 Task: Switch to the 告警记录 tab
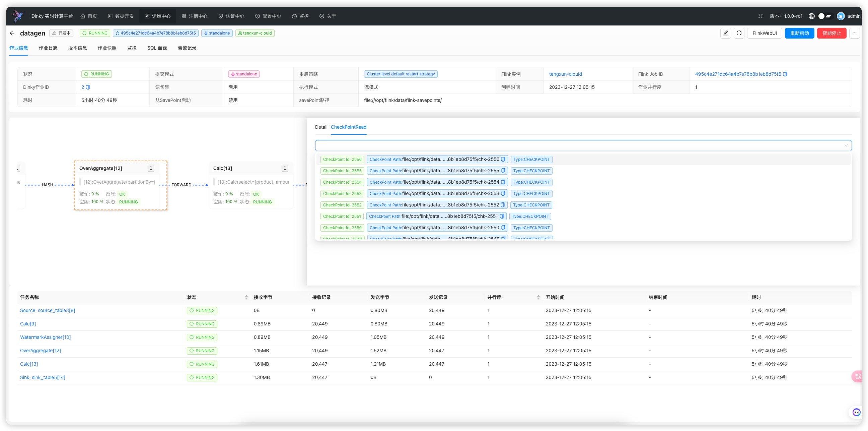(x=187, y=48)
